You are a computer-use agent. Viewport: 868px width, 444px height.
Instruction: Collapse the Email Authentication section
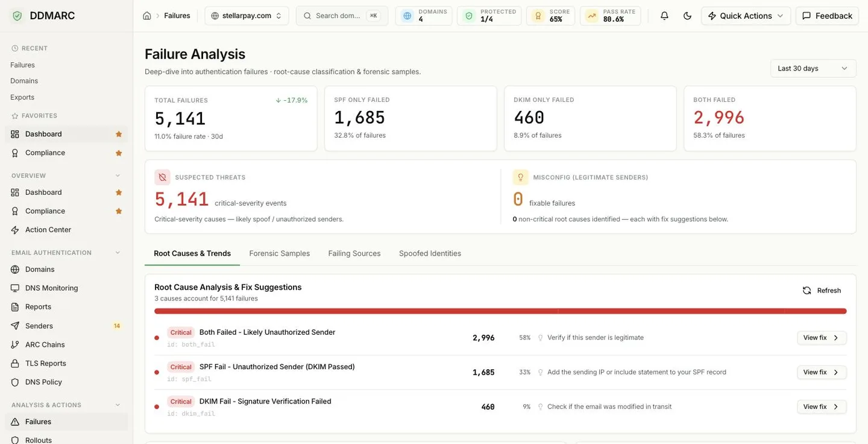118,253
